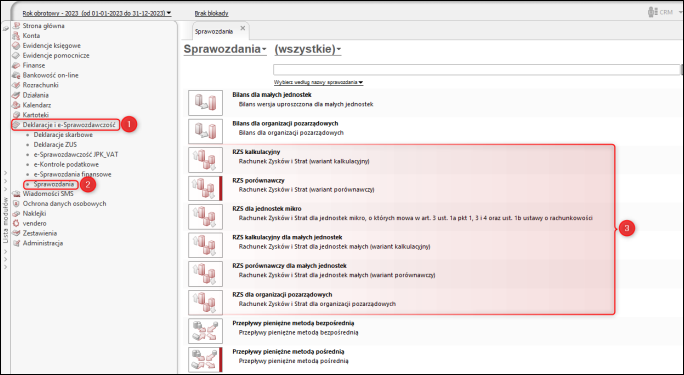Open Przepływy pieniężne metodą bezpośrednią icon

(x=205, y=331)
